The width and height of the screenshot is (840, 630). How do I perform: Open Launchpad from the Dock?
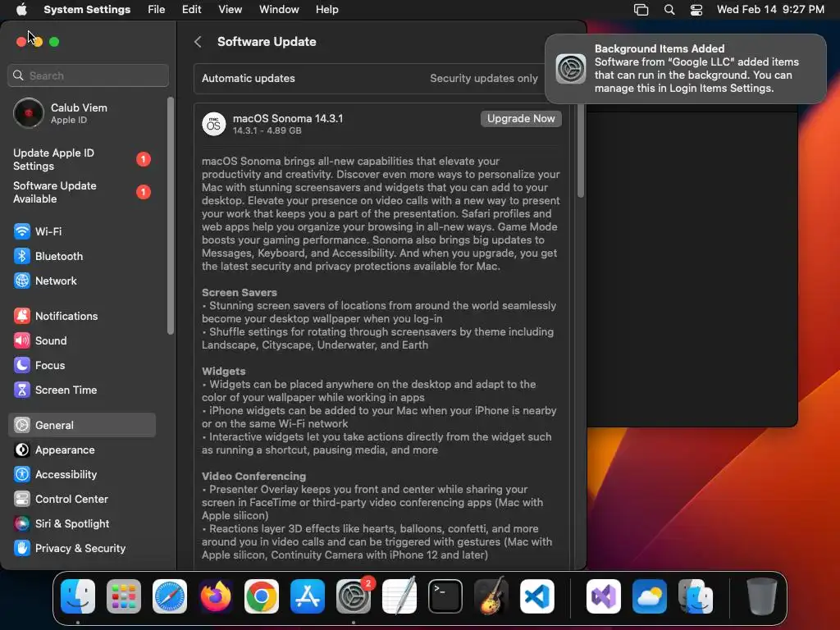click(124, 596)
